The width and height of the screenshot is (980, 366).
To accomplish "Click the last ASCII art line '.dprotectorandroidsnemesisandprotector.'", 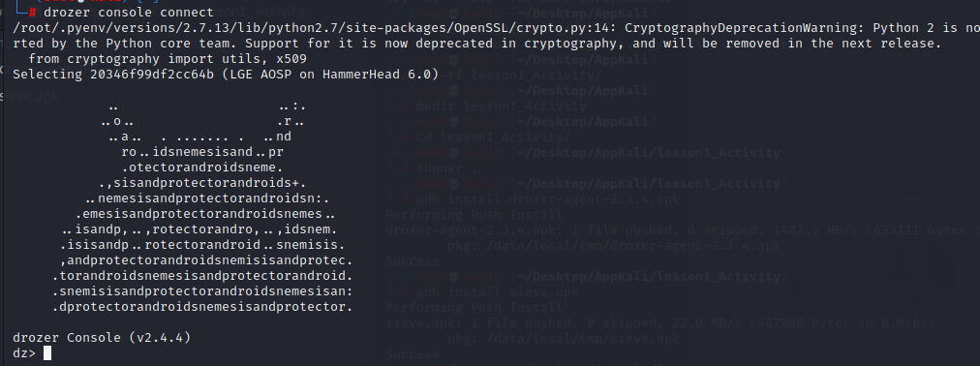I will [x=202, y=307].
